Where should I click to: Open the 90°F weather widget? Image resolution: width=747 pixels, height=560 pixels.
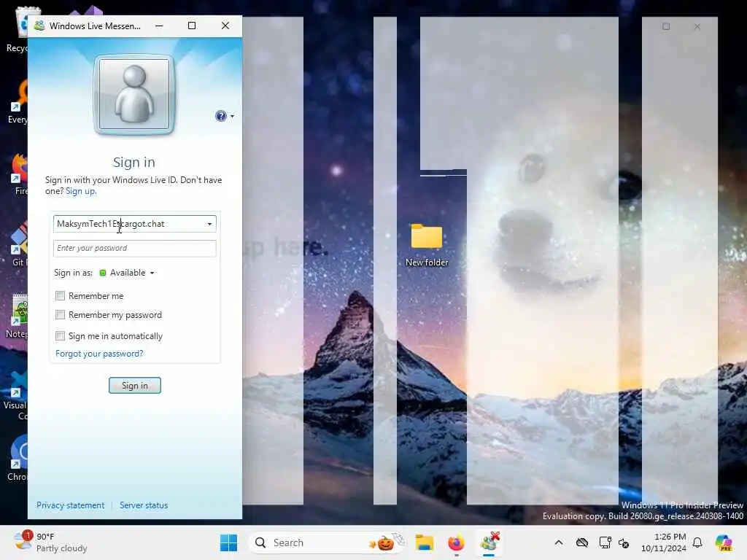[x=50, y=542]
